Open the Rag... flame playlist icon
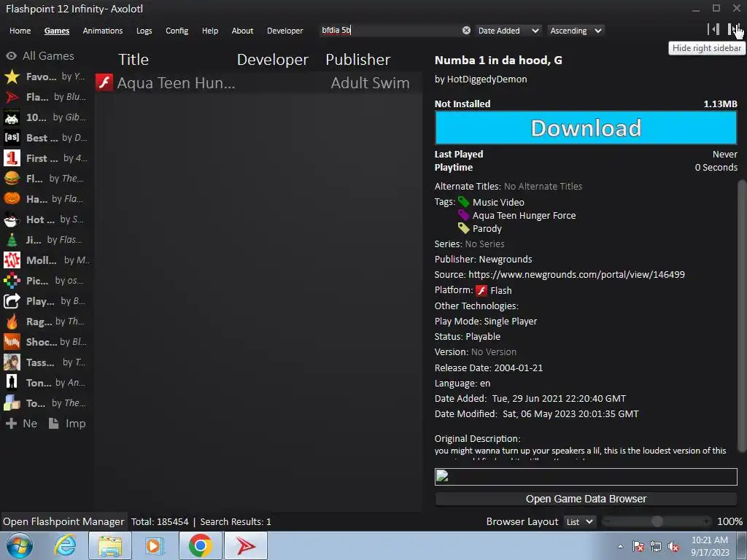 12,322
